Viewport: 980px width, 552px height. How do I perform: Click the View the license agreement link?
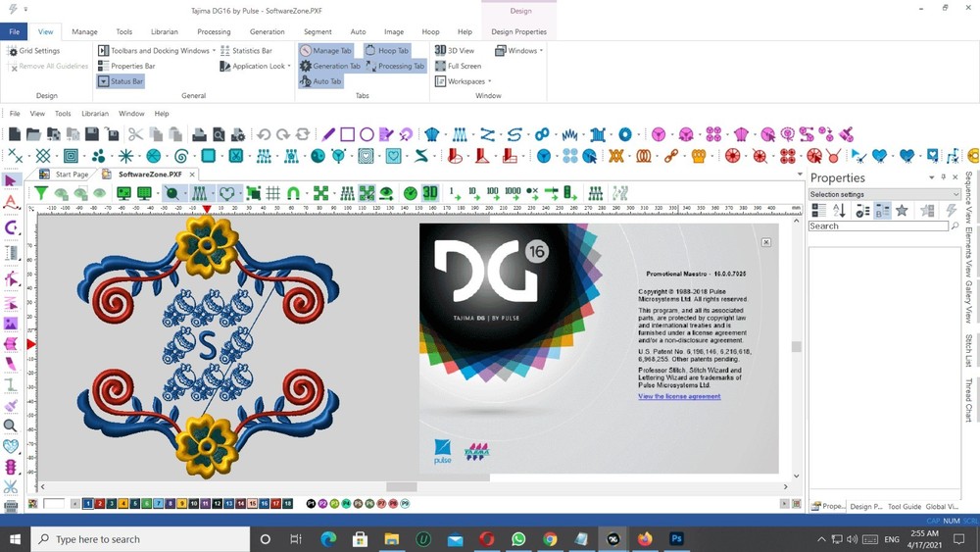pos(679,396)
